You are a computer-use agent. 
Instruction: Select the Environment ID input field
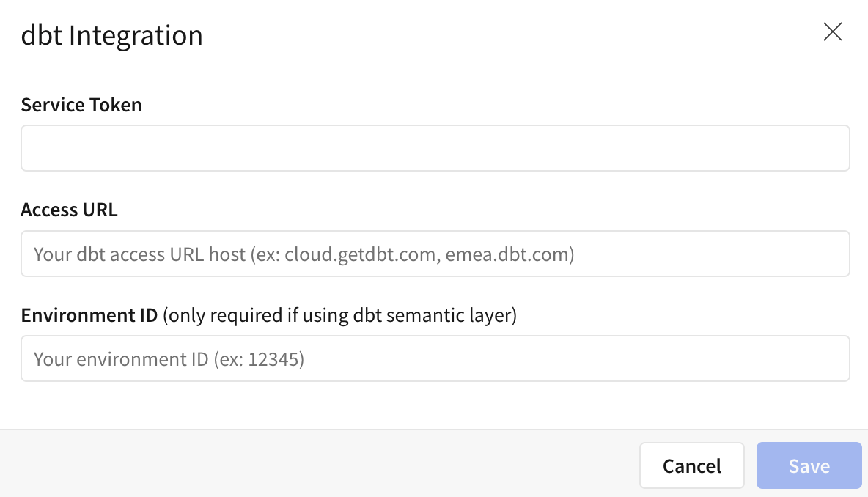point(435,358)
